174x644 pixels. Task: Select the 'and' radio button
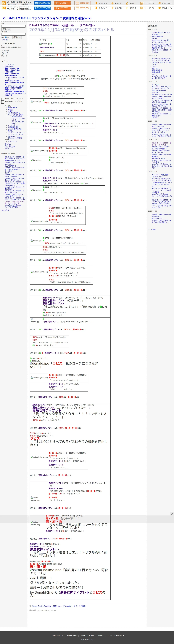6,37
